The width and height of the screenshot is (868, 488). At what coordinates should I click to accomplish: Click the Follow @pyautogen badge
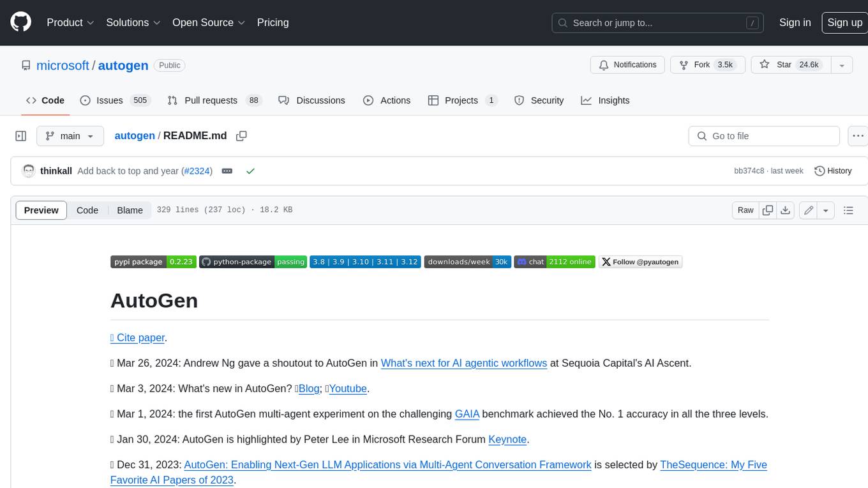pyautogui.click(x=640, y=262)
